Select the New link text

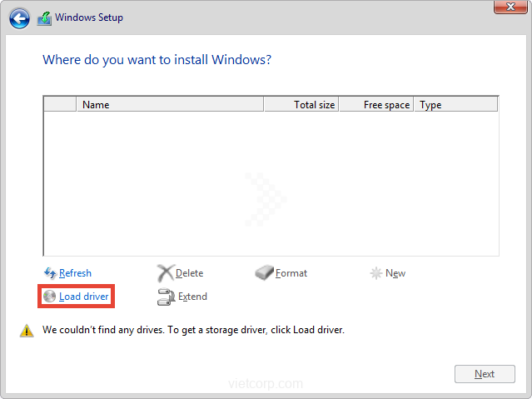395,273
